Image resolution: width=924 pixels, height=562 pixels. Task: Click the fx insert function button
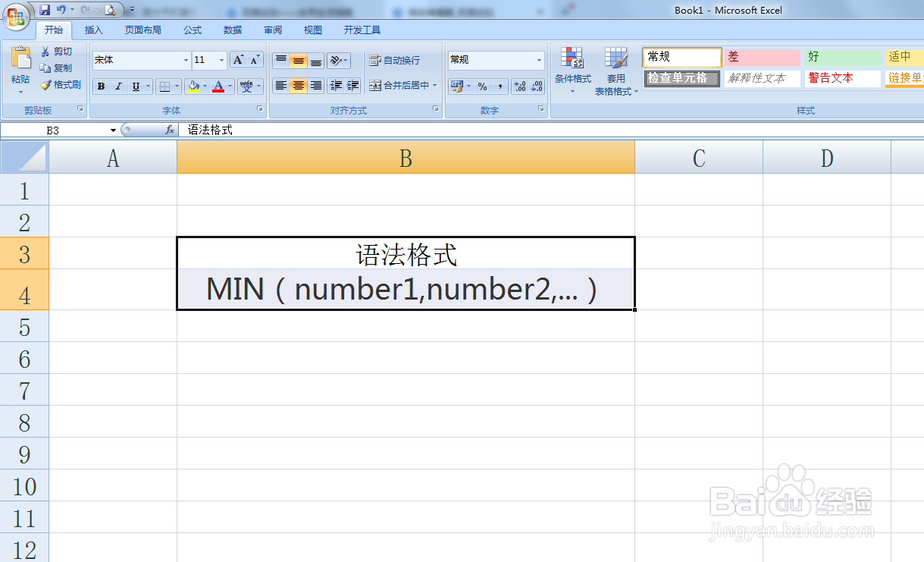coord(170,130)
